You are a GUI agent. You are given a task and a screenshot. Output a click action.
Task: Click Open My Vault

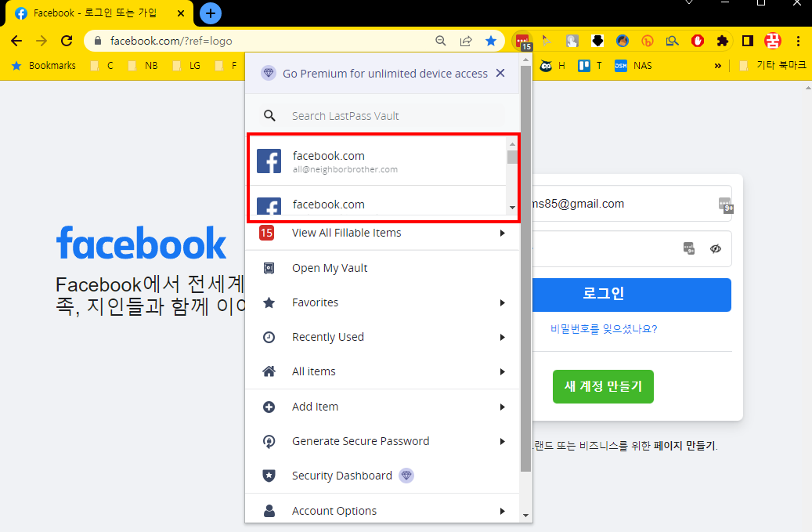pyautogui.click(x=382, y=268)
